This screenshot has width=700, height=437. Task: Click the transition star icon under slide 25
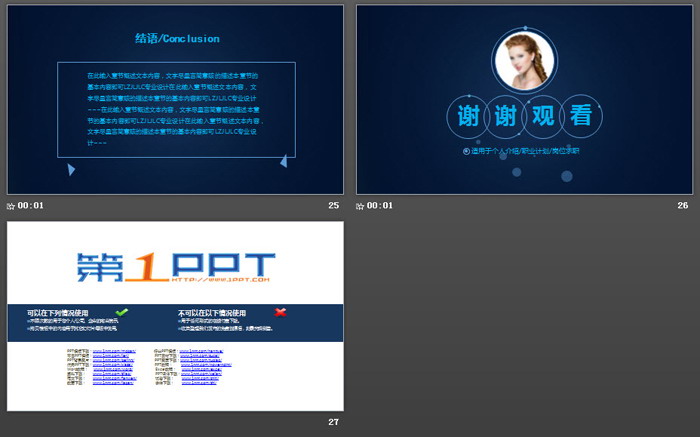click(x=11, y=206)
